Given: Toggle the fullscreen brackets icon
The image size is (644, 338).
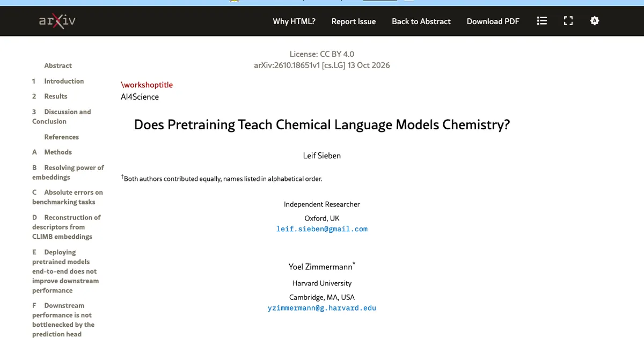Looking at the screenshot, I should point(568,21).
